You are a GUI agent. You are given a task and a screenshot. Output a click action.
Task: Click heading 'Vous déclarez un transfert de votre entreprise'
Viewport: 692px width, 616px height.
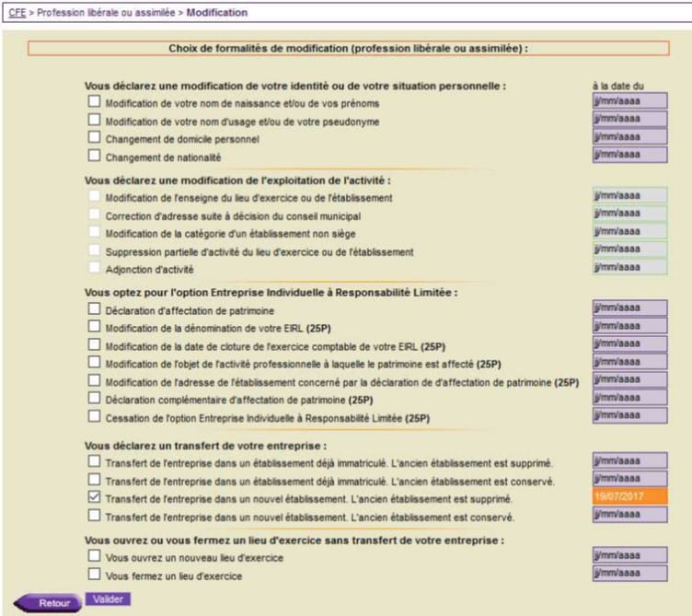[x=205, y=446]
